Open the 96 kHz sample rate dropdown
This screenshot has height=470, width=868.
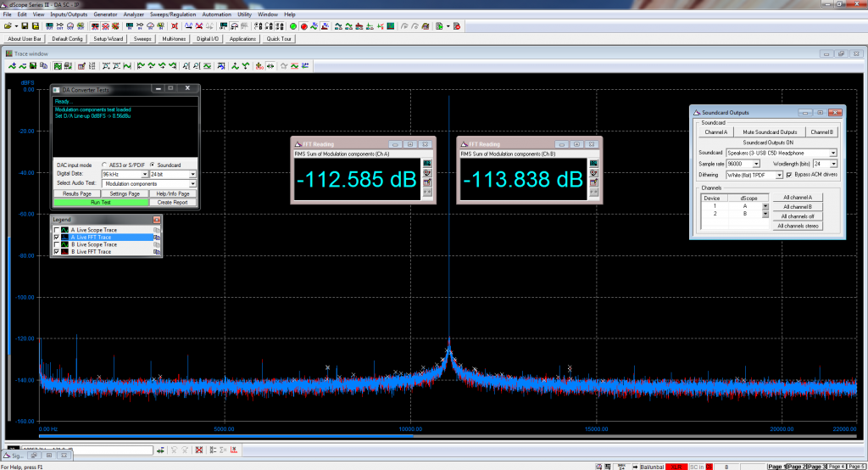pos(144,175)
